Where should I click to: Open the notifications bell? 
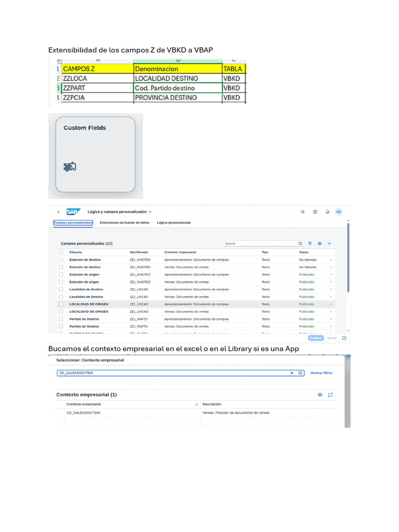327,212
